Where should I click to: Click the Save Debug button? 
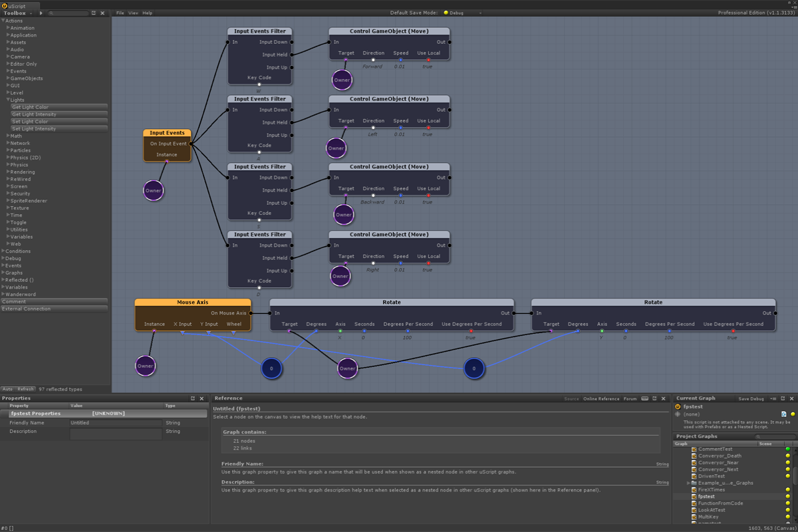(x=751, y=399)
